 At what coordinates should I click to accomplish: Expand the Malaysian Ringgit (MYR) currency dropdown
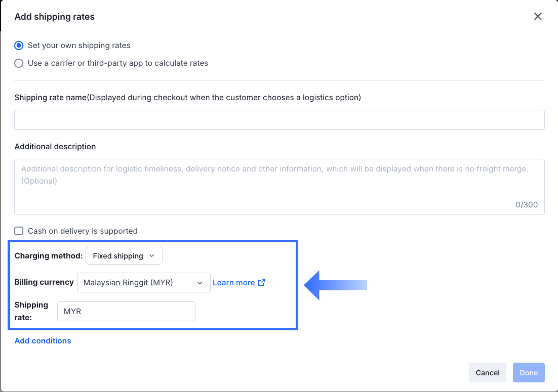[x=143, y=283]
